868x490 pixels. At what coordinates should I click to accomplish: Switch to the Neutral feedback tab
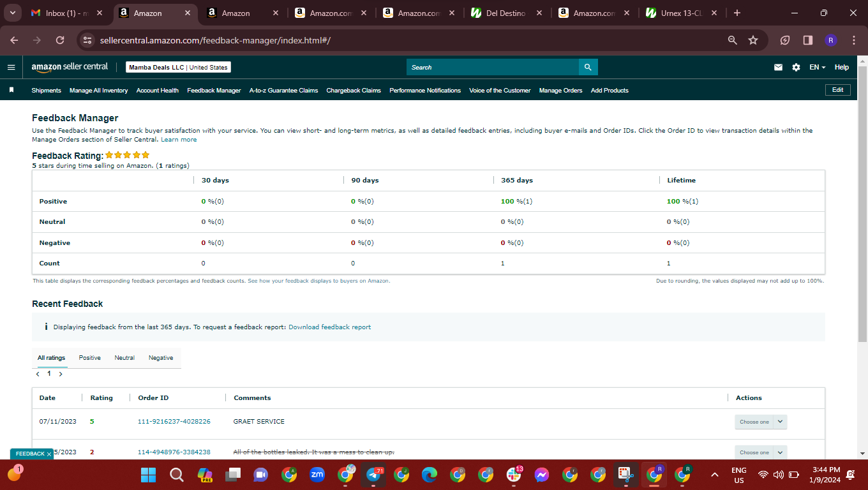click(124, 358)
